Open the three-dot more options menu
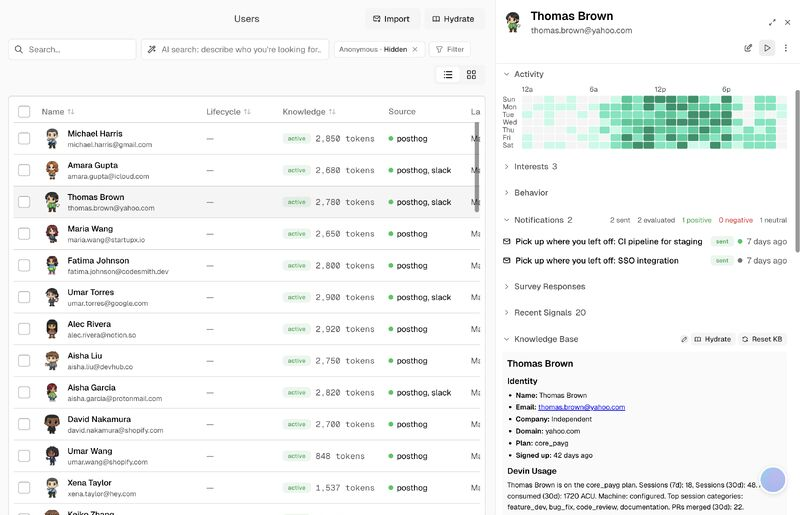800x515 pixels. coord(786,48)
